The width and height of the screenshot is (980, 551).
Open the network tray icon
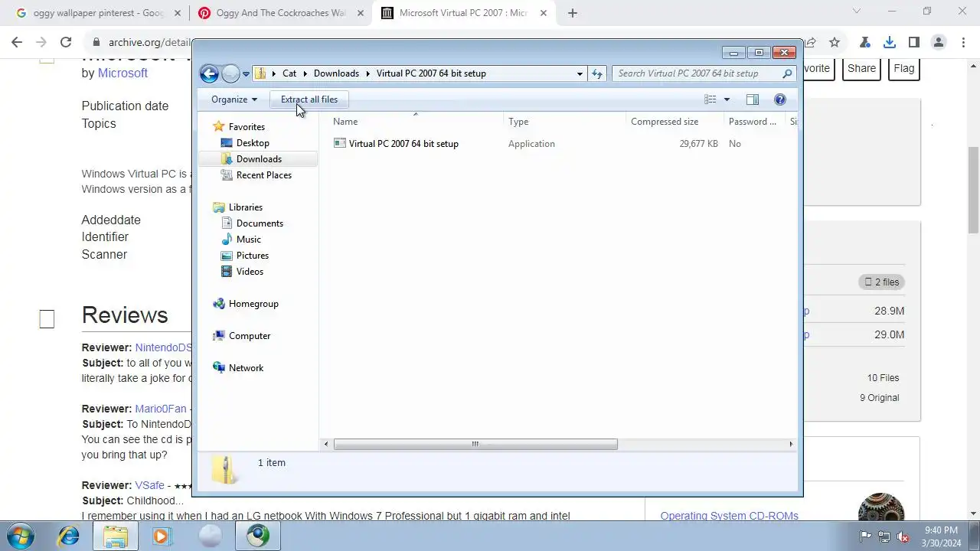click(884, 536)
